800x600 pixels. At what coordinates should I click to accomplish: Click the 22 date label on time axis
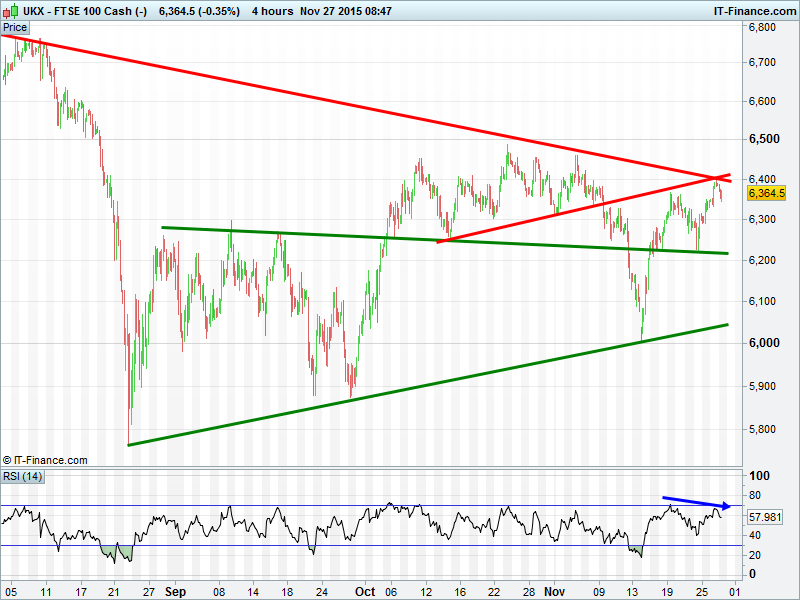494,592
